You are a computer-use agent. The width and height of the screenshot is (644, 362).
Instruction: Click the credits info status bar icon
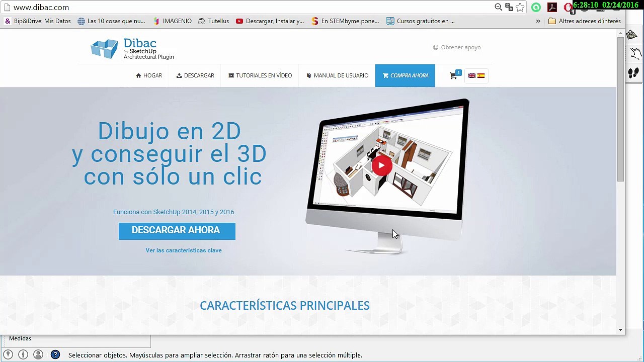pos(23,355)
